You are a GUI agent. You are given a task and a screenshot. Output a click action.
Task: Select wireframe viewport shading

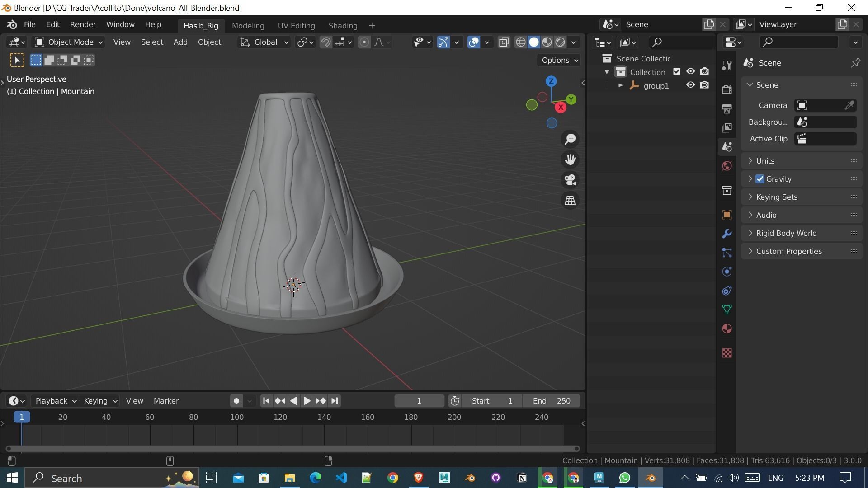click(x=520, y=42)
